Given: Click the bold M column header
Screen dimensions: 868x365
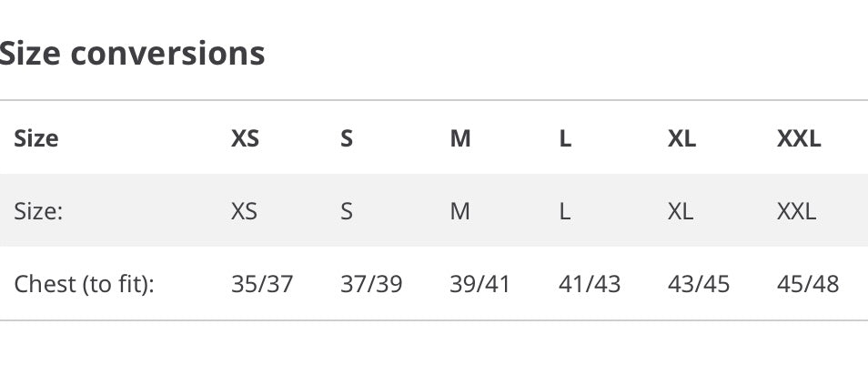Looking at the screenshot, I should [460, 139].
